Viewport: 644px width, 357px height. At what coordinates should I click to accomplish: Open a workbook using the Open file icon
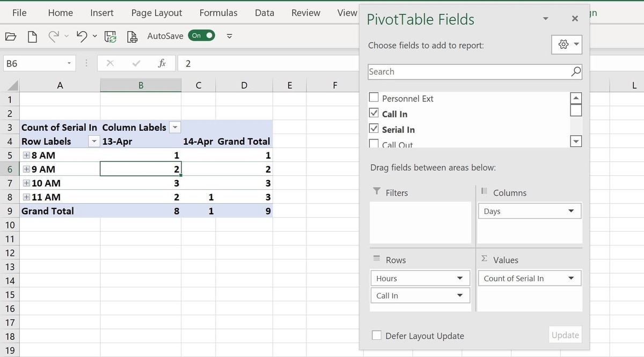(11, 36)
